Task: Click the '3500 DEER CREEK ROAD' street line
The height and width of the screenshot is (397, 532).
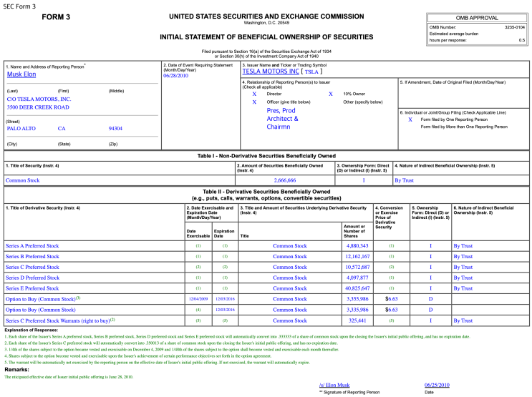Action: coord(38,107)
